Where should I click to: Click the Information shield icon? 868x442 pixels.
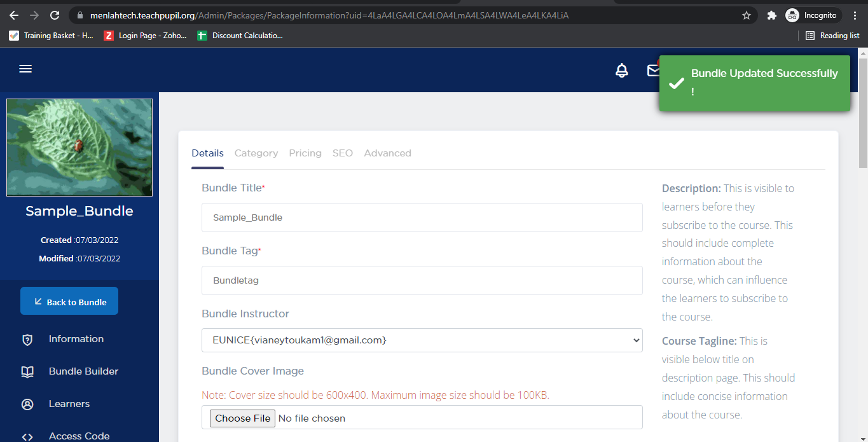[27, 340]
